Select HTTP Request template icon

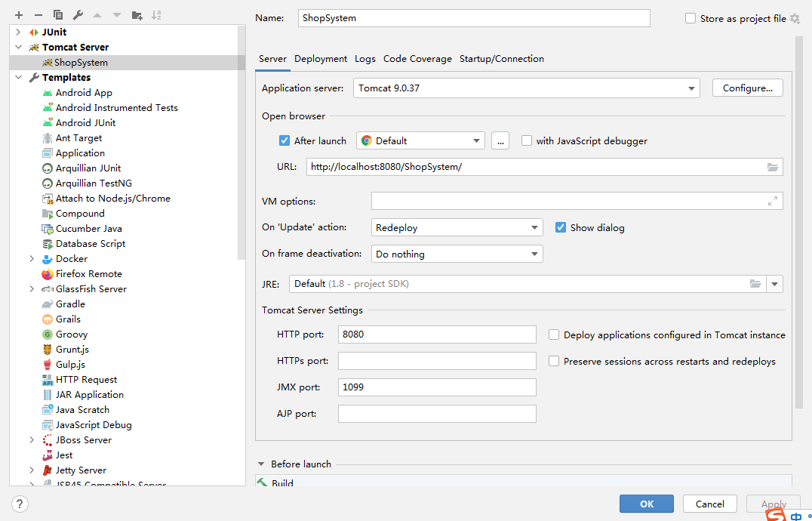48,380
